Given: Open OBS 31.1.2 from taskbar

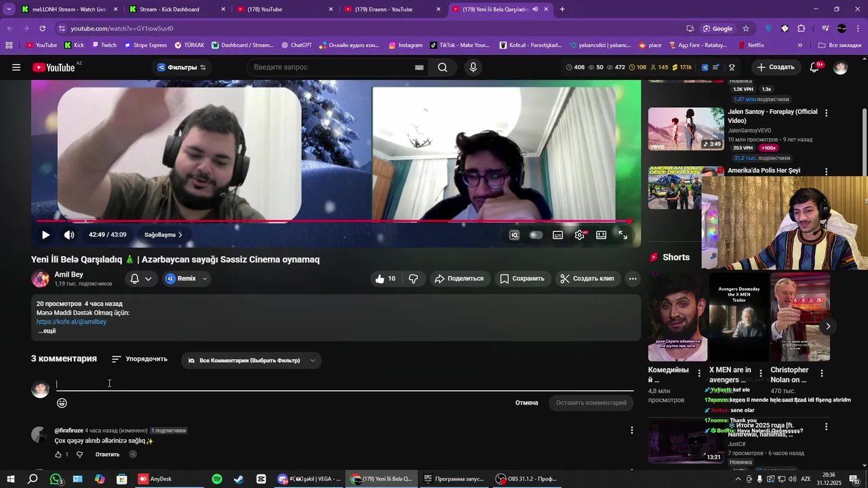Looking at the screenshot, I should click(x=526, y=479).
